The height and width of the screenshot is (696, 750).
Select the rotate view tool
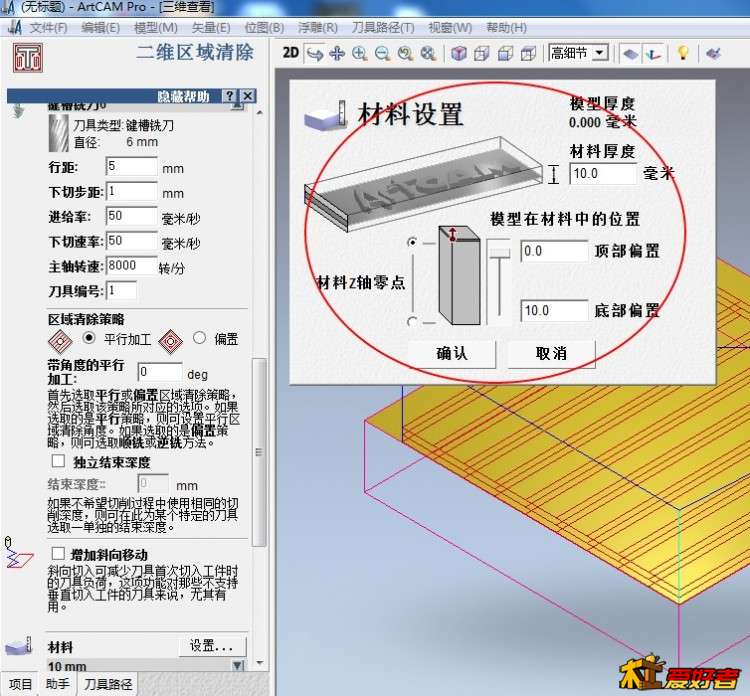[315, 54]
